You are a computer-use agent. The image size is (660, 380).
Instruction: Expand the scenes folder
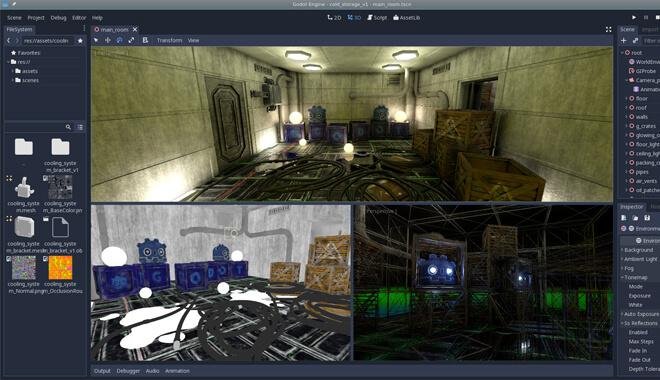tap(13, 80)
